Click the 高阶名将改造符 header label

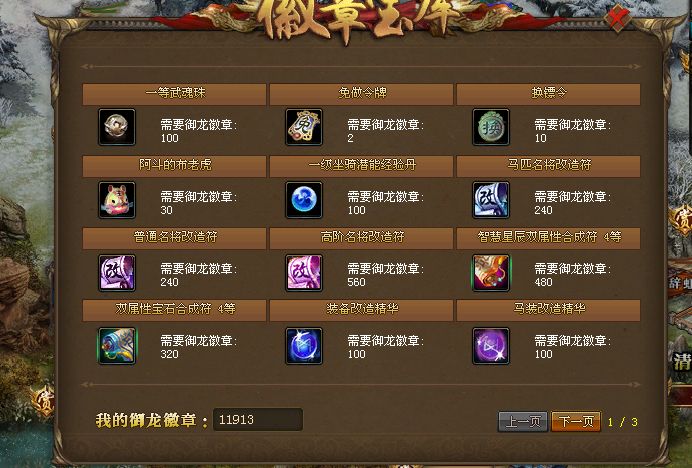coord(362,237)
